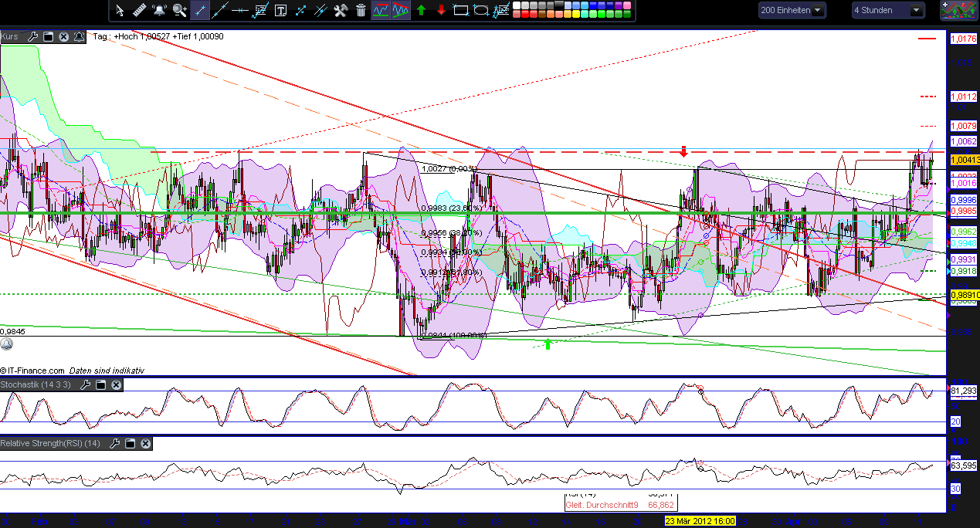Remove the Kurs panel with X icon
980x528 pixels.
pos(63,36)
